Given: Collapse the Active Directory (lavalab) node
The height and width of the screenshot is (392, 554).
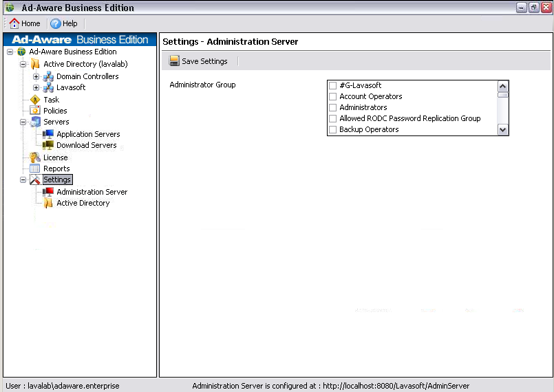Looking at the screenshot, I should (23, 64).
